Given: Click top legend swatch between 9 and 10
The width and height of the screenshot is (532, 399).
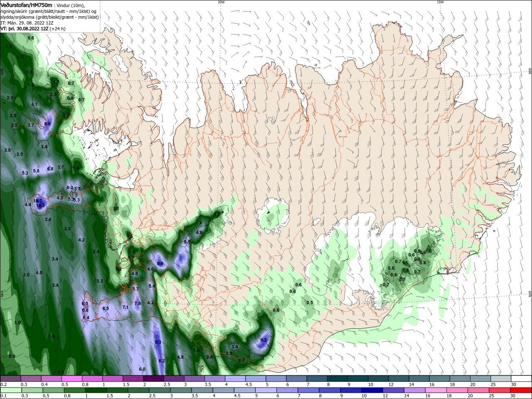Looking at the screenshot, I should (x=357, y=379).
